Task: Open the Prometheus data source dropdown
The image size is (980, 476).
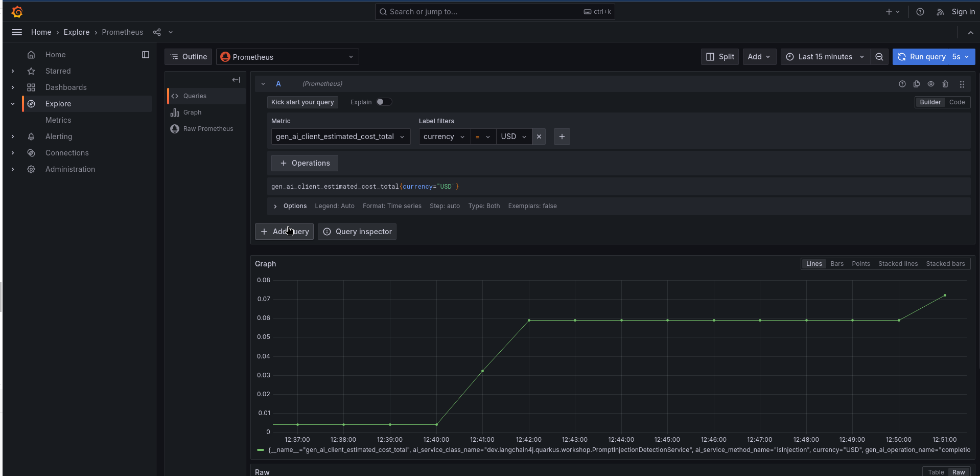Action: 287,57
